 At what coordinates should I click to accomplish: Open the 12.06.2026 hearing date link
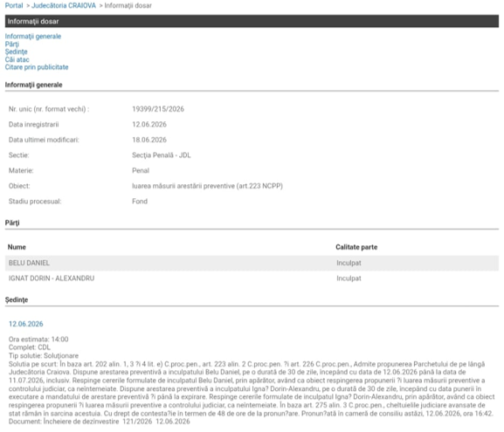tap(25, 324)
